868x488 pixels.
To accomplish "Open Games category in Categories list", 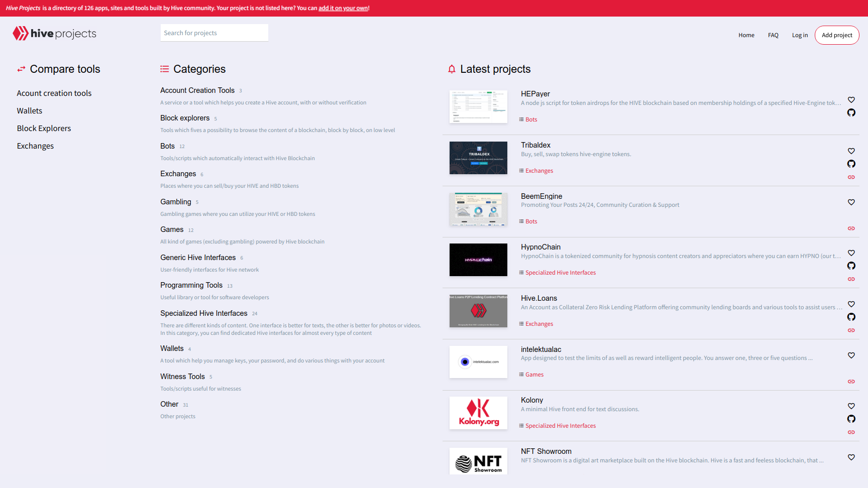I will pyautogui.click(x=172, y=229).
